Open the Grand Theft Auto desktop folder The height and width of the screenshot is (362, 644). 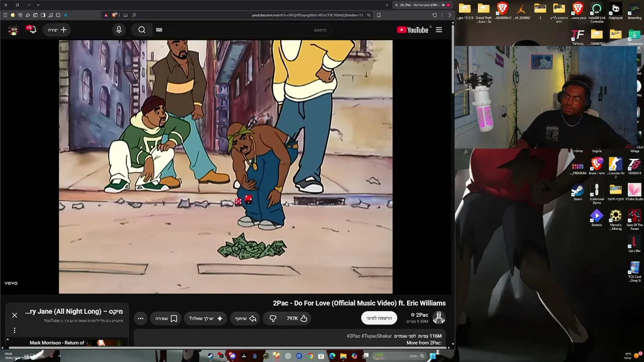click(484, 13)
